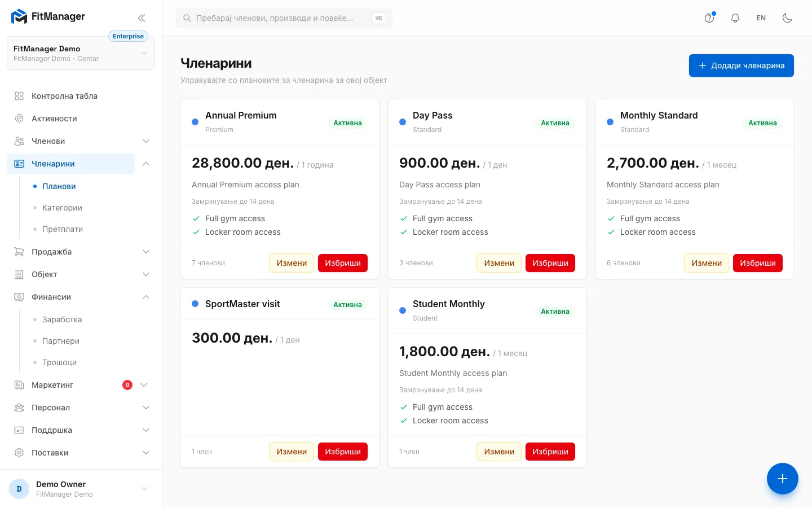Open the Заработка finance page

tap(62, 319)
